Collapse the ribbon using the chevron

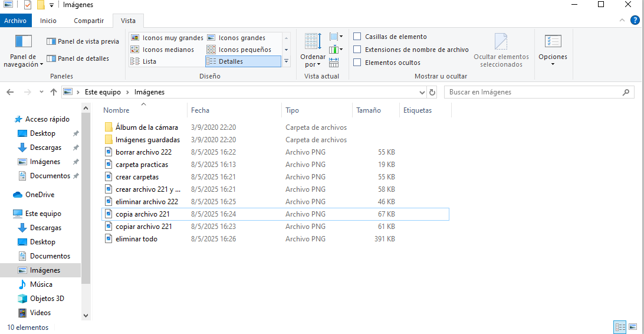point(623,20)
